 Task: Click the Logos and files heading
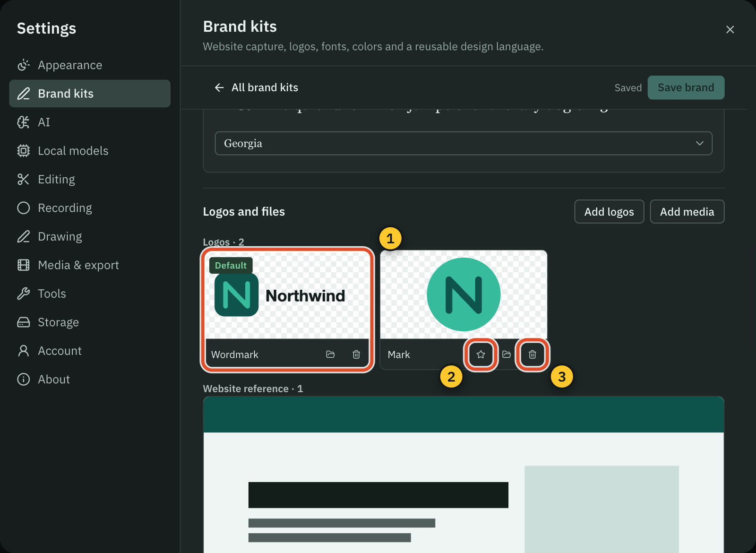244,212
